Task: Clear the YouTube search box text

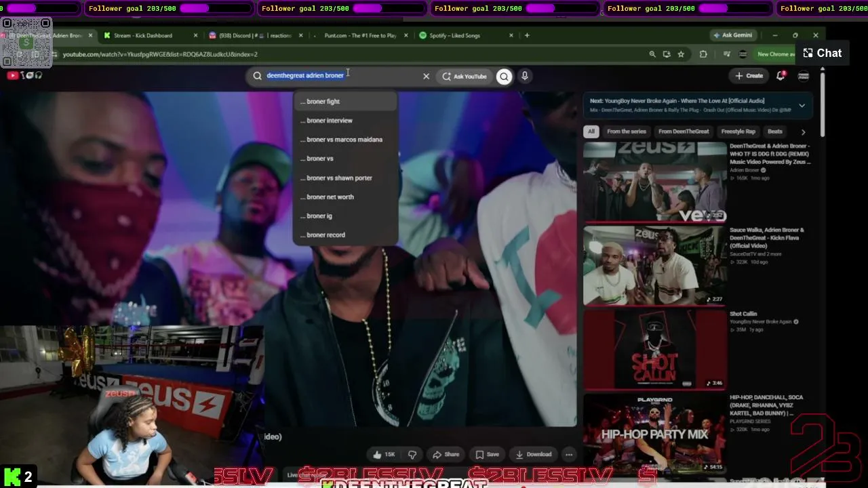Action: [426, 76]
